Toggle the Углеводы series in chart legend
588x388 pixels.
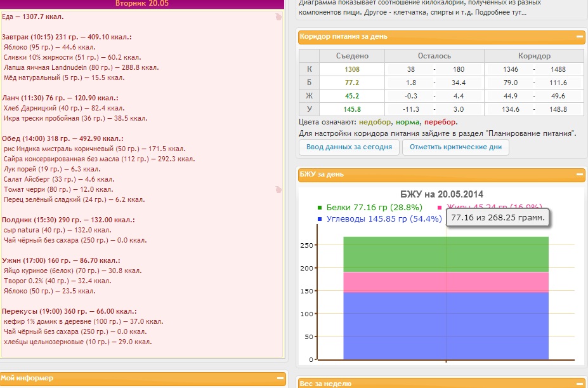(x=384, y=218)
